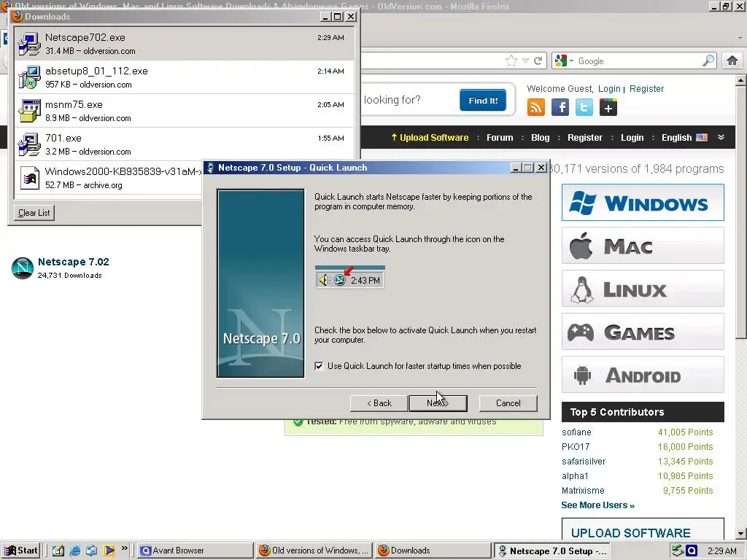The image size is (747, 560).
Task: Launch Windows Media Player from quick launch
Action: coord(109,551)
